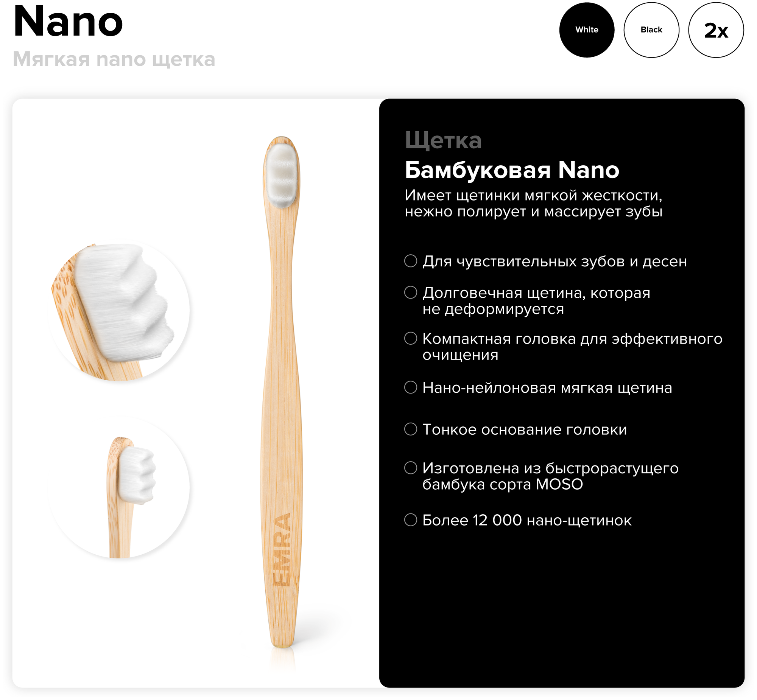Click the gray 'Щетка' label
Screen dimensions: 757x700
(443, 141)
